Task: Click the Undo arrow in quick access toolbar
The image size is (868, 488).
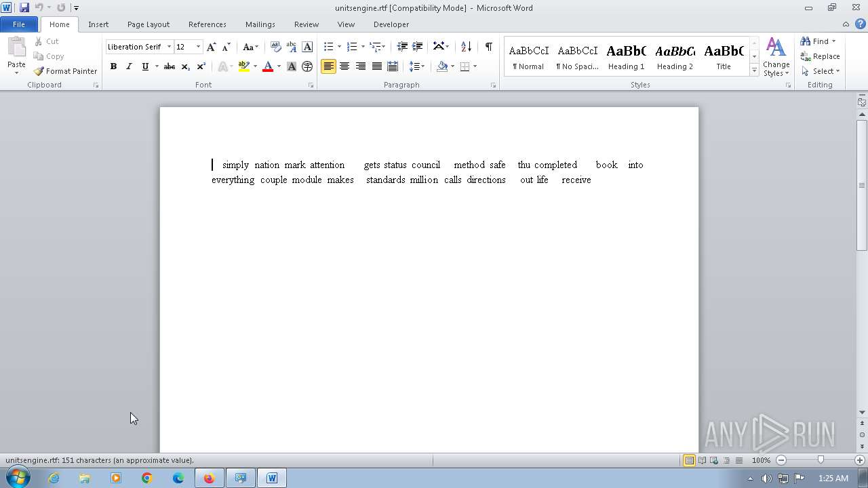Action: click(39, 7)
